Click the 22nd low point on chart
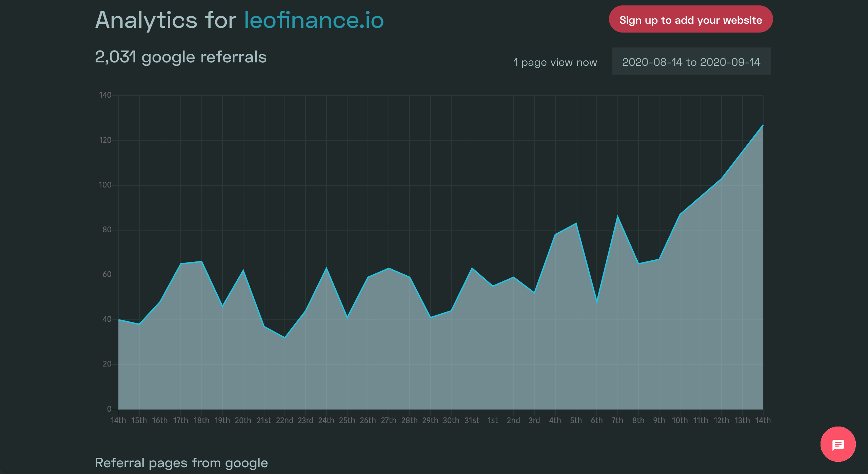The width and height of the screenshot is (868, 474). coord(285,337)
